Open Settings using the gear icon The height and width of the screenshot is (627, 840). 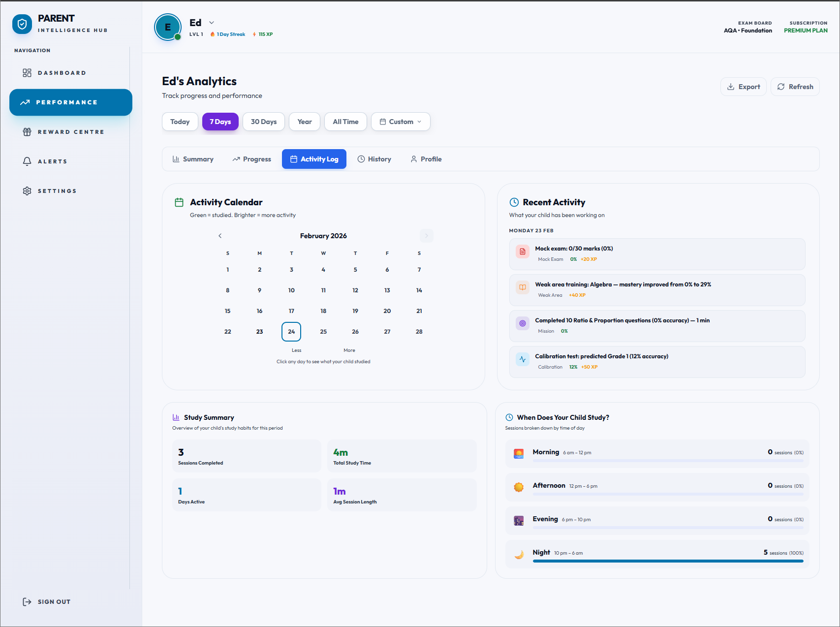click(27, 191)
